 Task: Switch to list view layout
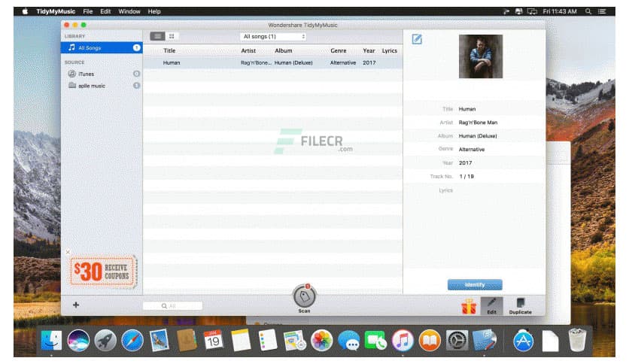[x=157, y=37]
